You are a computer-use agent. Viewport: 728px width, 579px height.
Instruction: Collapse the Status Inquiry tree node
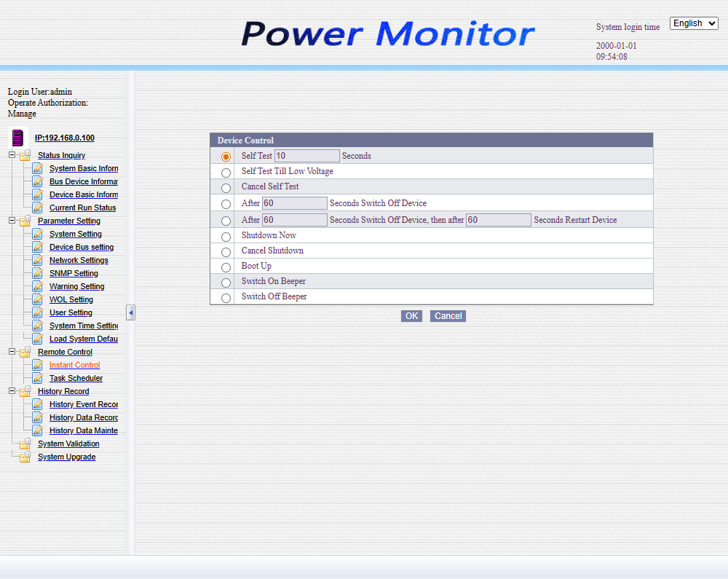(x=12, y=155)
